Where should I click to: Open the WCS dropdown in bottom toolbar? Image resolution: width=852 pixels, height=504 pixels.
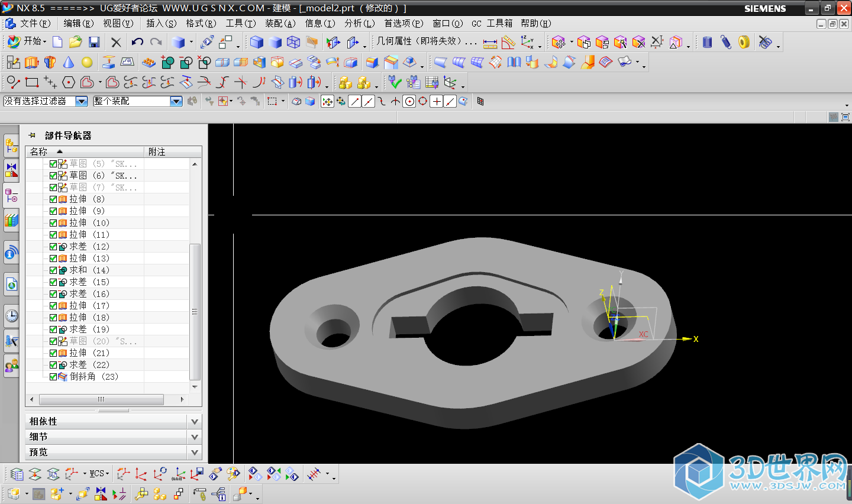(99, 474)
